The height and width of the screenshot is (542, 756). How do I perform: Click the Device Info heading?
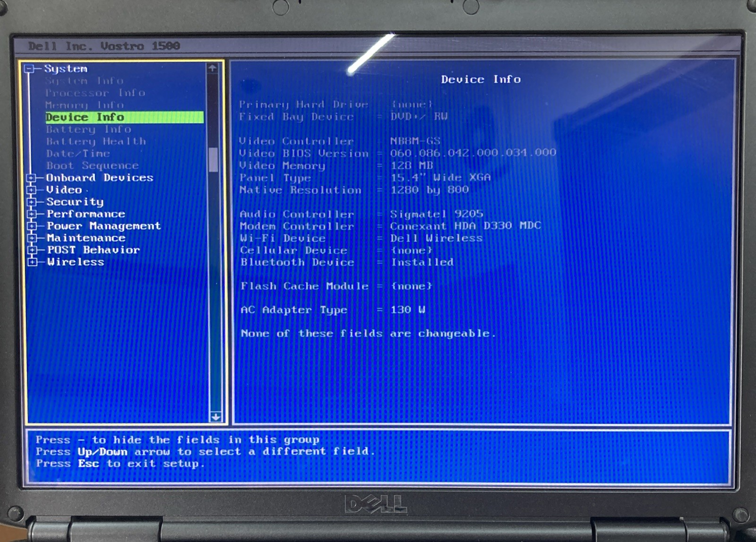[481, 79]
